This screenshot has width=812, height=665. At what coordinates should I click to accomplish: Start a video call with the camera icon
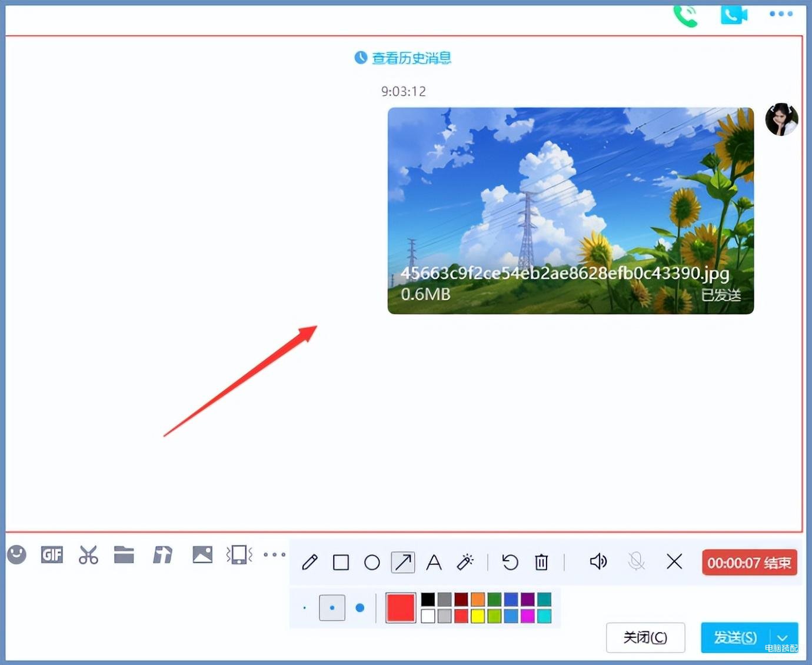tap(734, 14)
